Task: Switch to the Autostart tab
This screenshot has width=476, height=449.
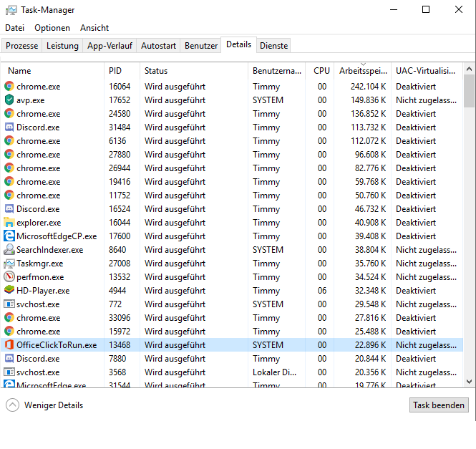Action: [158, 46]
